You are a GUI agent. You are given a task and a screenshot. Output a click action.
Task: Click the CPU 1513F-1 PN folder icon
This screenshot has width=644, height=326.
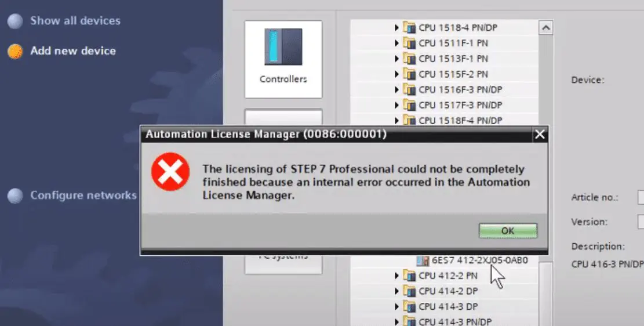coord(409,59)
